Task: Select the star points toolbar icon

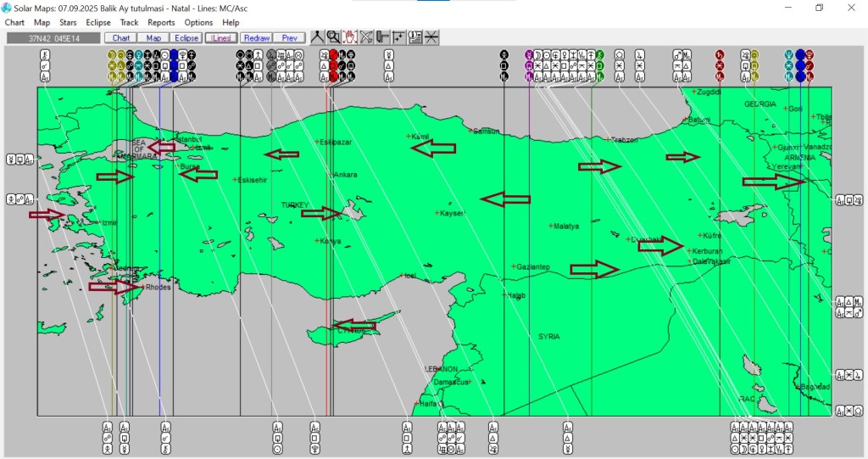Action: 398,37
